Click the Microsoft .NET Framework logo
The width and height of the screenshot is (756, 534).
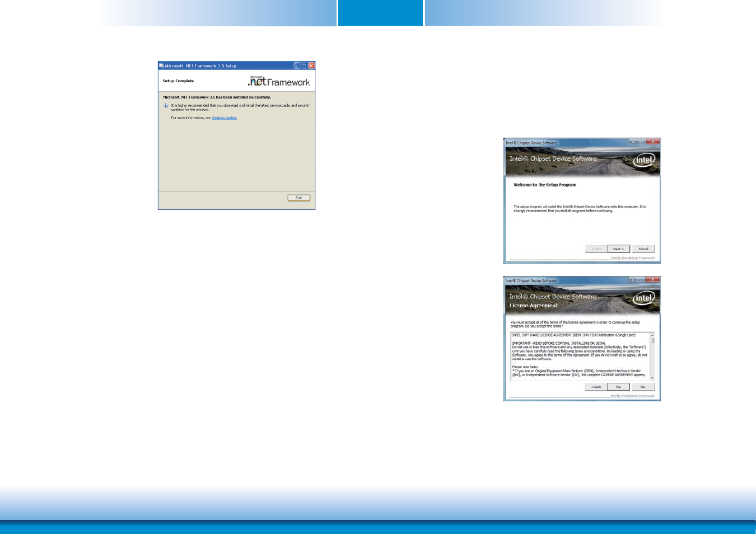click(279, 81)
